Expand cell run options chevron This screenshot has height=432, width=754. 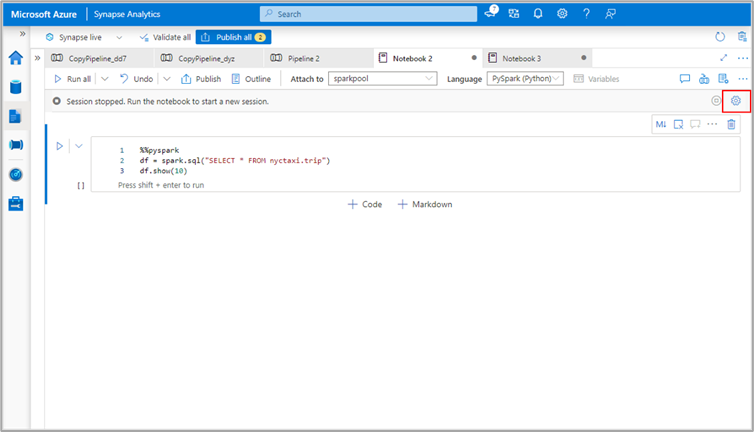pos(79,146)
